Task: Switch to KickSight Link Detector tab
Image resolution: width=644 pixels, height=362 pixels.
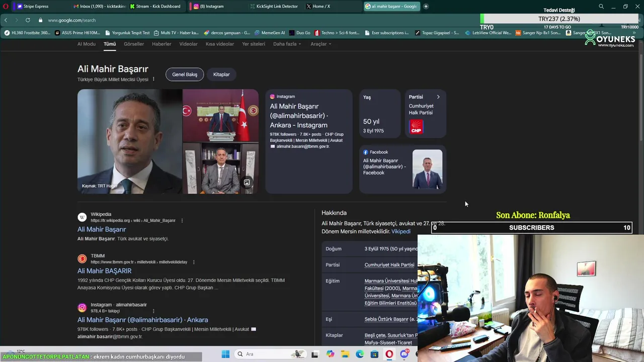Action: [x=276, y=7]
